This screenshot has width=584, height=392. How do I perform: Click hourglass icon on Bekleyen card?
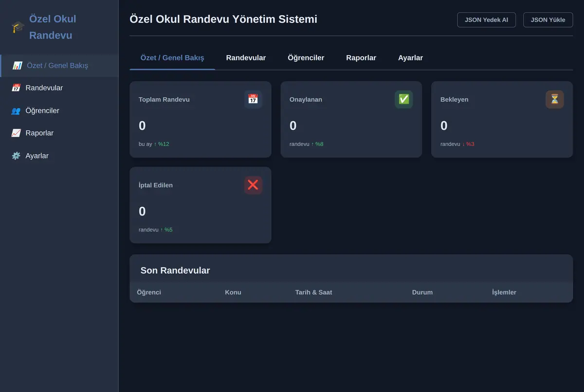(555, 99)
